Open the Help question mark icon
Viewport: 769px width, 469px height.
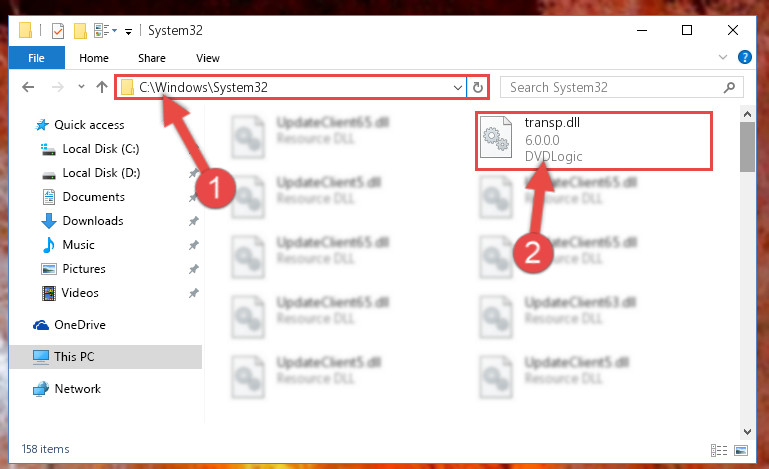point(744,57)
